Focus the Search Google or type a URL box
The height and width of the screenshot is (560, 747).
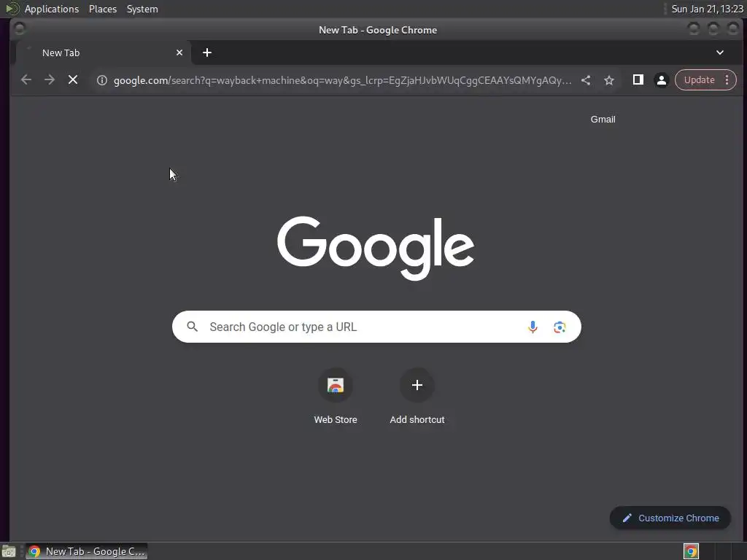[376, 327]
